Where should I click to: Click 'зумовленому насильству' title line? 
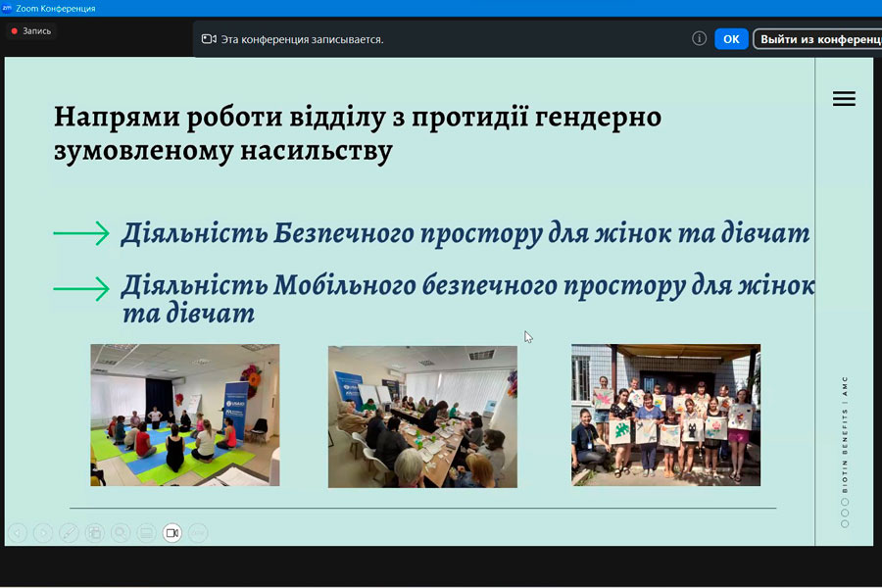[222, 151]
